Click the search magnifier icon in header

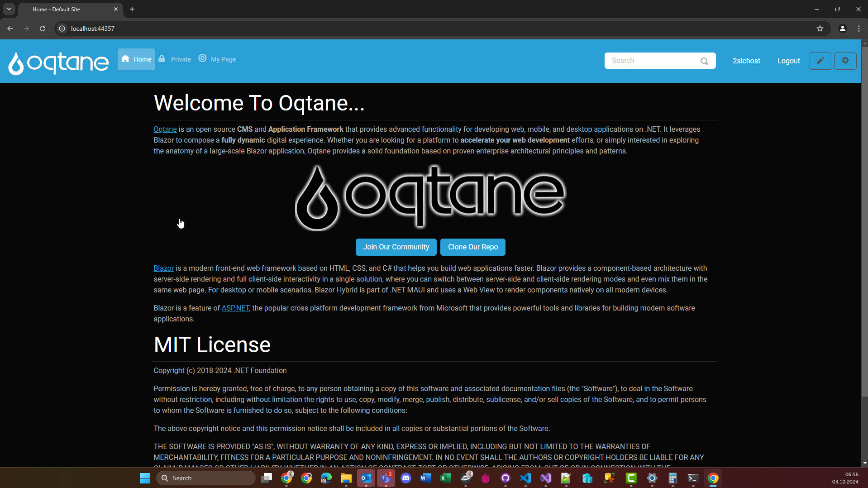[x=704, y=61]
